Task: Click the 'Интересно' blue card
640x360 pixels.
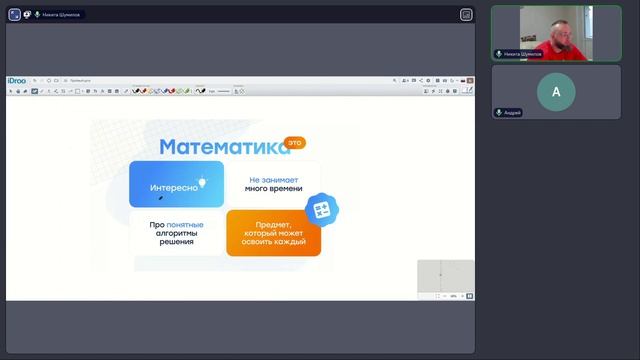Action: [x=176, y=184]
